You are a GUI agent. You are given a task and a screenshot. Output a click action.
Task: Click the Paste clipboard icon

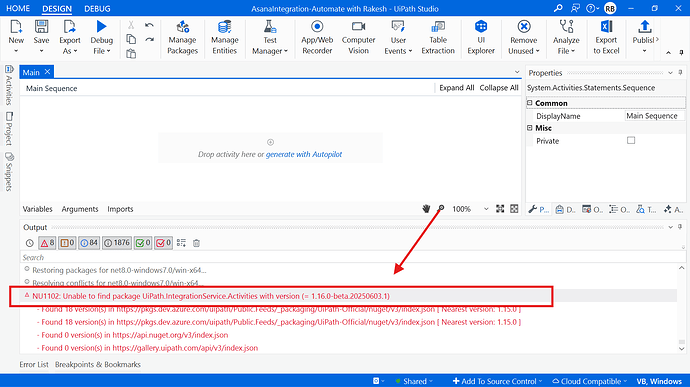pyautogui.click(x=131, y=54)
